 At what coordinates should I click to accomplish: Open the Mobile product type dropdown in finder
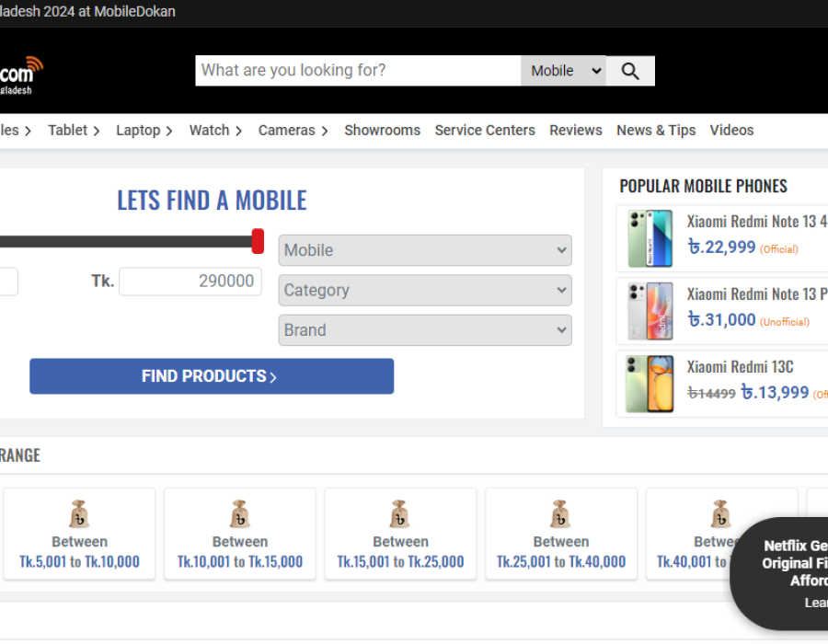pos(424,250)
